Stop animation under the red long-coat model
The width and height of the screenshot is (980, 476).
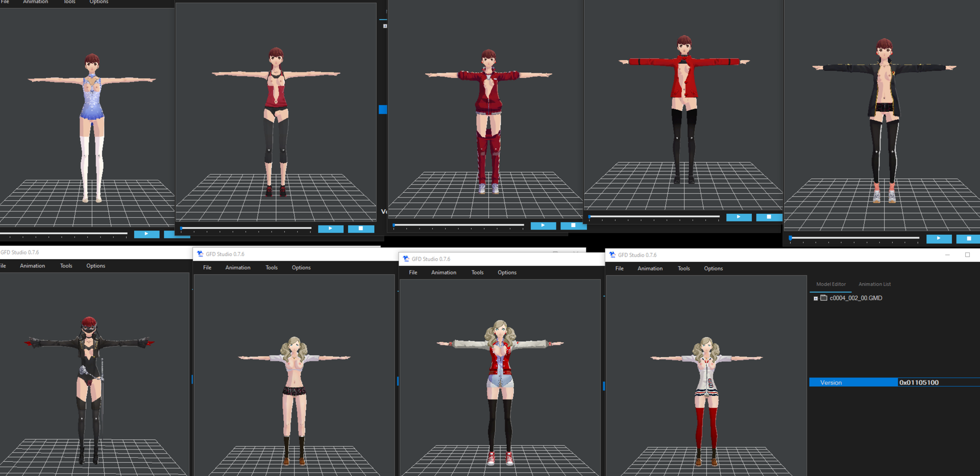coord(769,217)
